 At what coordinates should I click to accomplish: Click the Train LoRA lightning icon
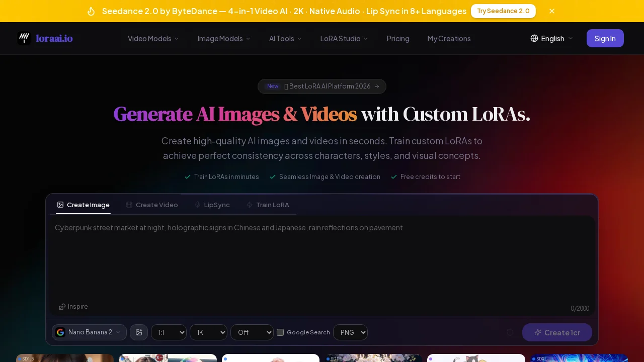click(x=250, y=205)
